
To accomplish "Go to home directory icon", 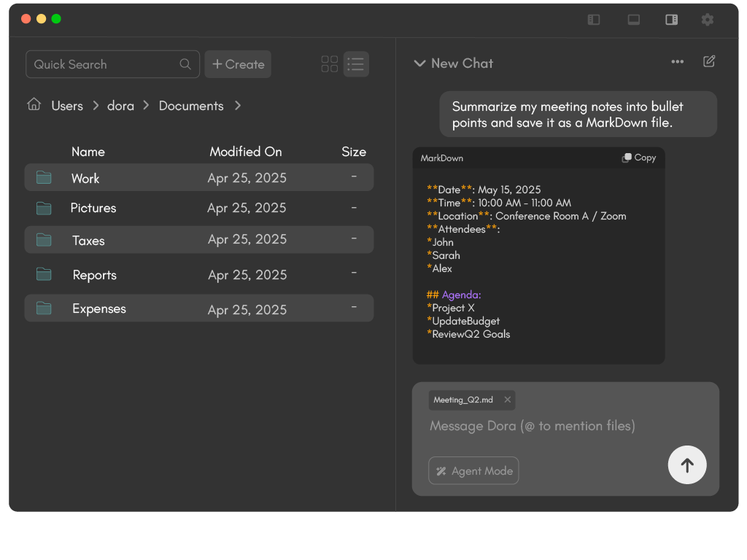I will pyautogui.click(x=34, y=104).
